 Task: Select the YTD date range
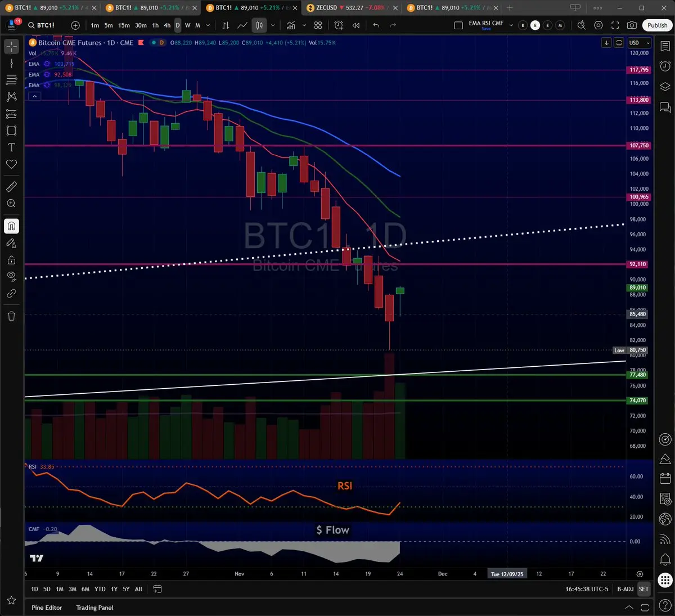tap(100, 589)
